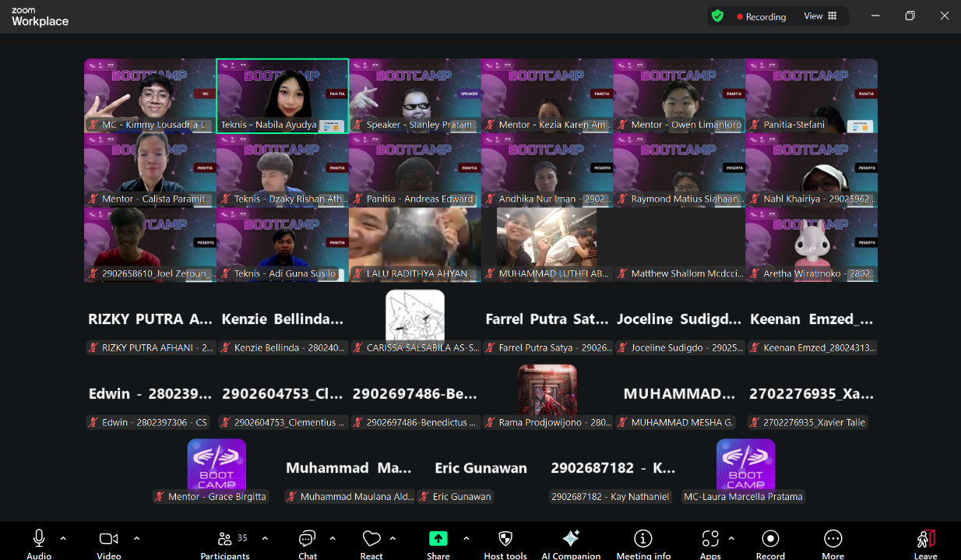Open the AI Companion sparkle icon
This screenshot has width=961, height=560.
tap(571, 540)
